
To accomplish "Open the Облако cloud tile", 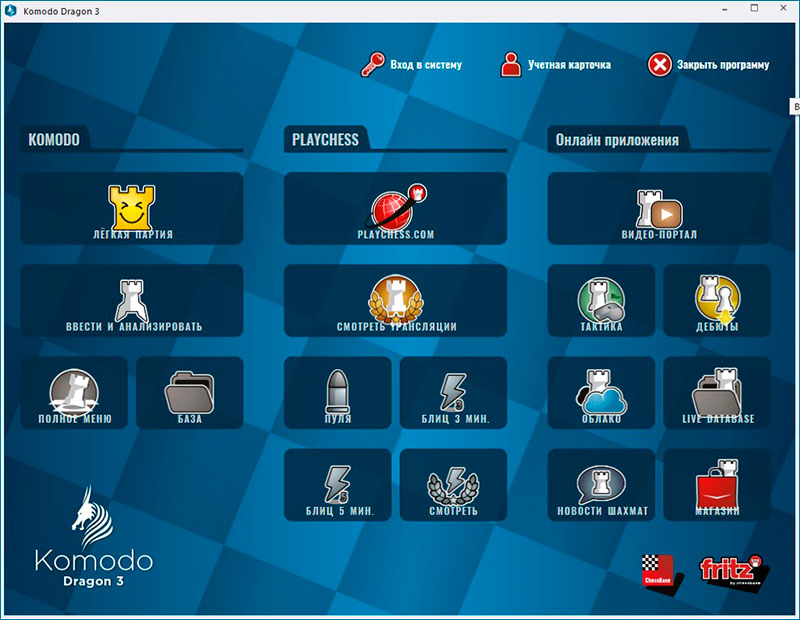I will tap(601, 392).
